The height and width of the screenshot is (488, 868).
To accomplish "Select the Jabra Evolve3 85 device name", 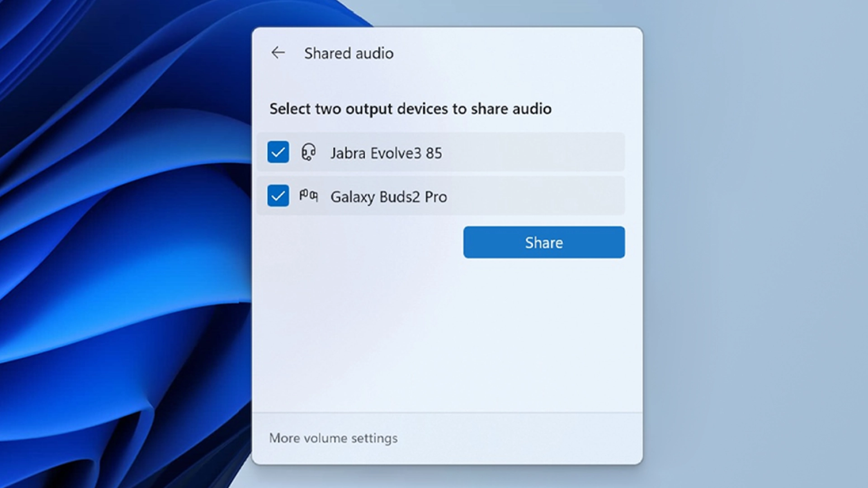I will click(x=386, y=153).
